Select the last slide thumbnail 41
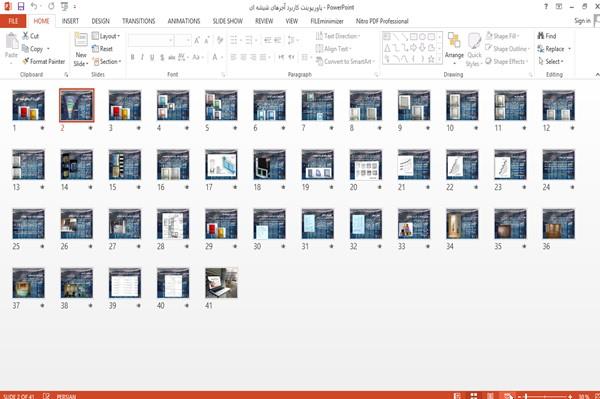Screen dimensions: 600x399 tap(221, 283)
